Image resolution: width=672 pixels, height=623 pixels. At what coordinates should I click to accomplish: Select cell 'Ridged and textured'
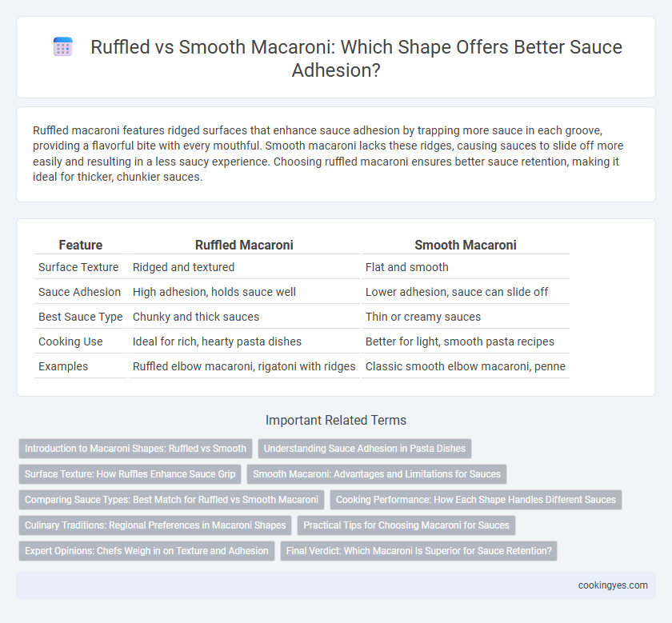click(x=244, y=267)
